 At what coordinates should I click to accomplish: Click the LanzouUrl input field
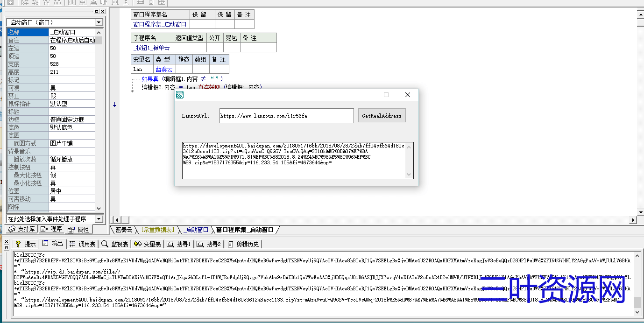coord(286,115)
